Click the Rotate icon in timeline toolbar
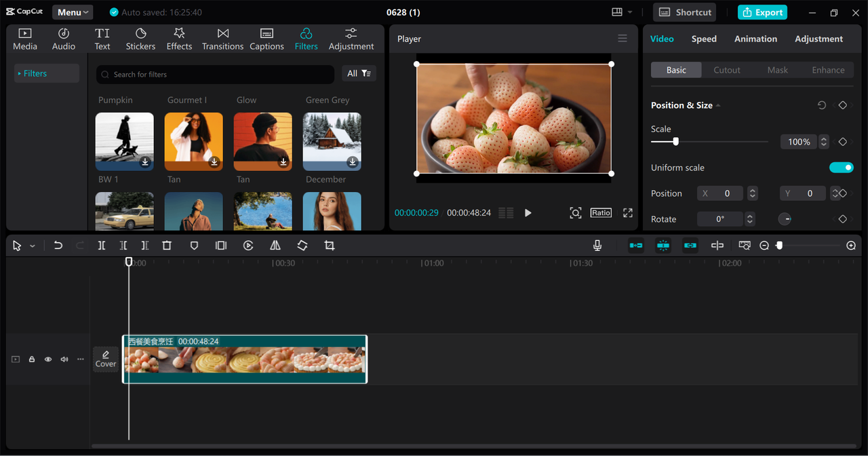868x456 pixels. [302, 246]
